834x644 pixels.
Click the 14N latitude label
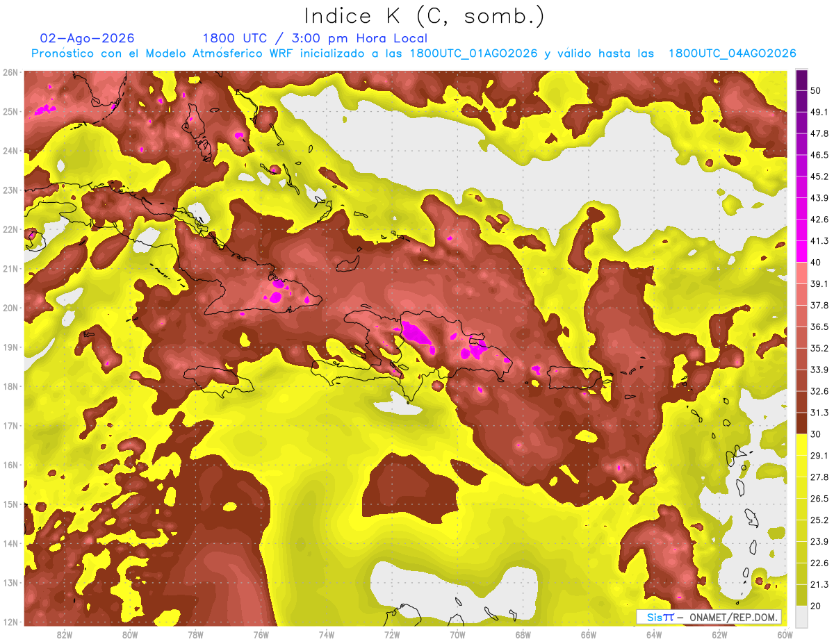click(10, 543)
